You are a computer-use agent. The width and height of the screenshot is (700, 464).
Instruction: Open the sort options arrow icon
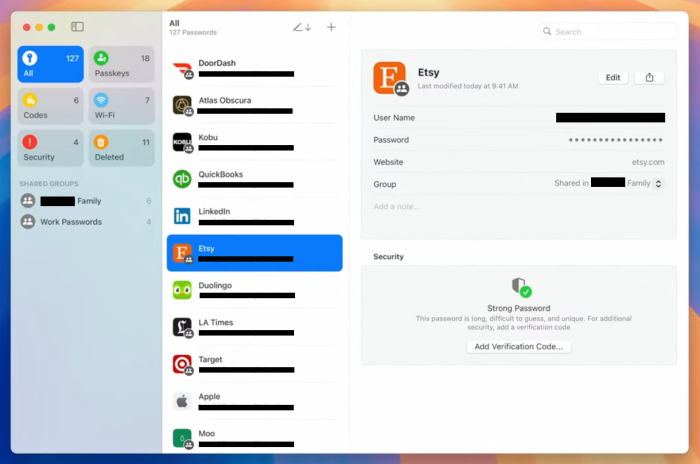302,27
